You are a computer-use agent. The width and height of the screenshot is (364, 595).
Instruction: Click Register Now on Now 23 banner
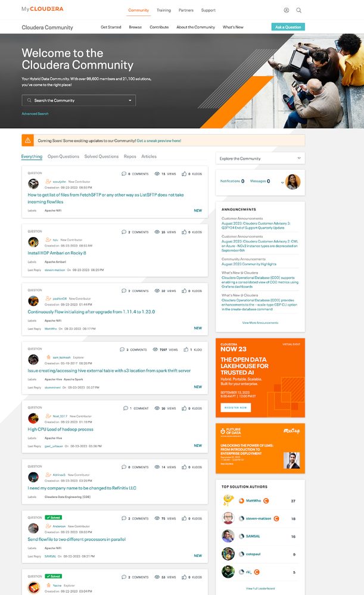pyautogui.click(x=236, y=407)
